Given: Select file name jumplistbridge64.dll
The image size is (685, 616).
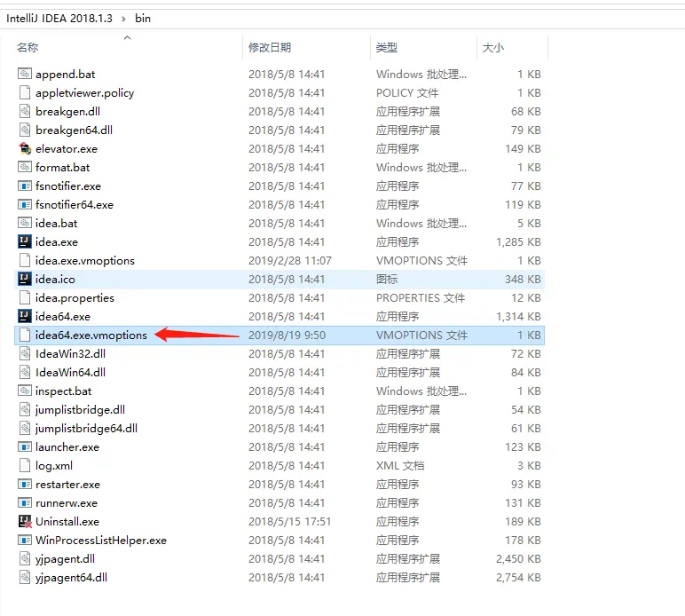Looking at the screenshot, I should point(86,428).
